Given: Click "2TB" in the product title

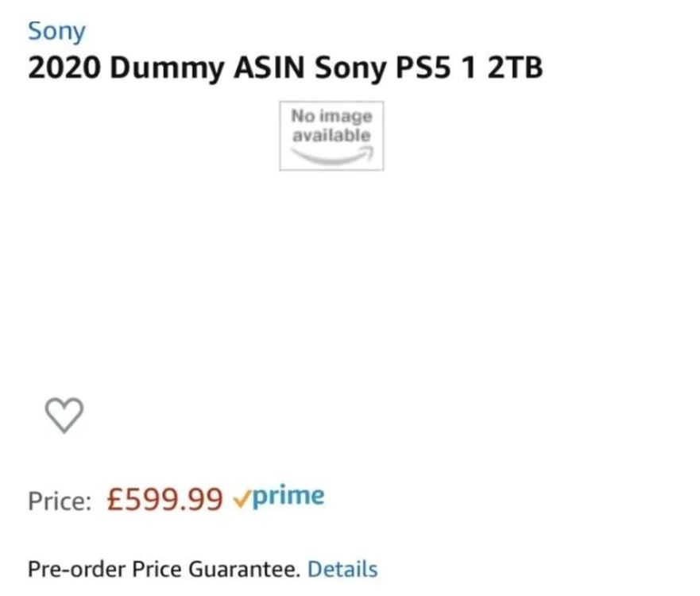Looking at the screenshot, I should click(x=515, y=68).
